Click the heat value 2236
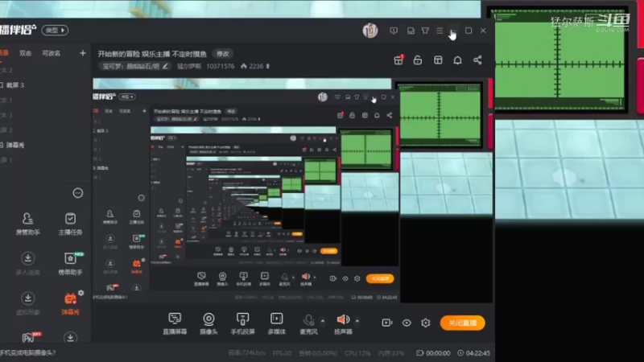The width and height of the screenshot is (644, 362). (255, 66)
